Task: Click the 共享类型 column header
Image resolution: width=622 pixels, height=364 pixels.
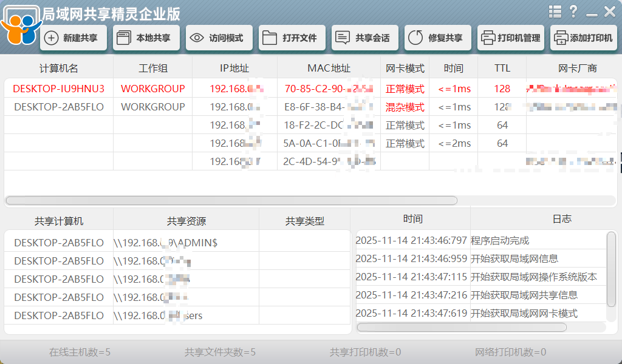Action: point(304,219)
